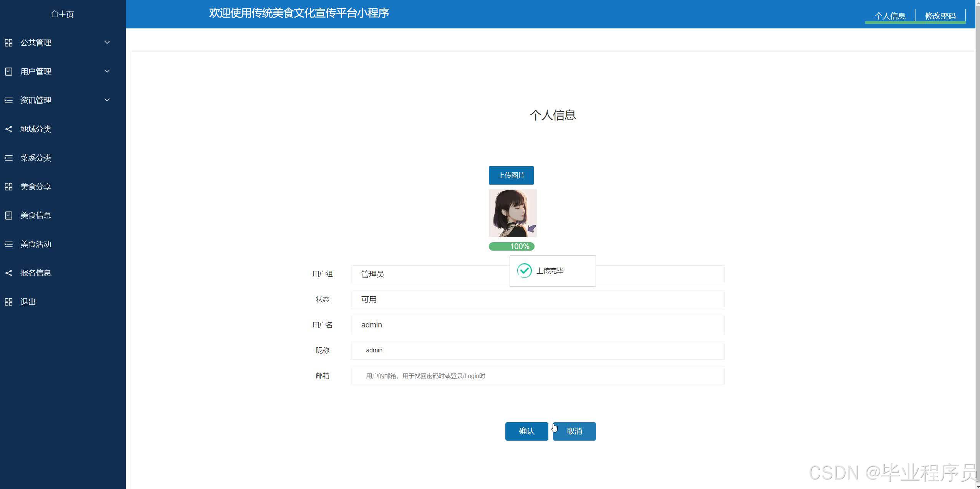The image size is (980, 489).
Task: Click the list icon beside 资讯管理
Action: pyautogui.click(x=8, y=100)
